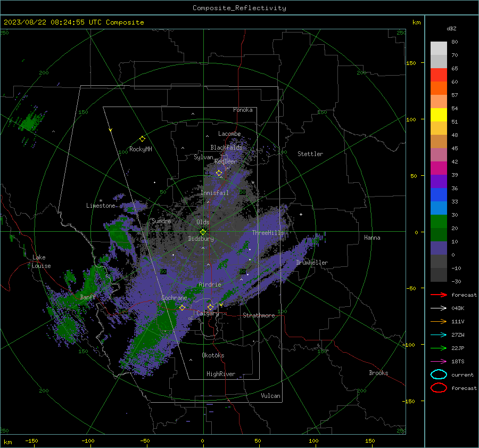Click the Composite_Reflectivity title text
Image resolution: width=479 pixels, height=448 pixels.
pos(240,8)
